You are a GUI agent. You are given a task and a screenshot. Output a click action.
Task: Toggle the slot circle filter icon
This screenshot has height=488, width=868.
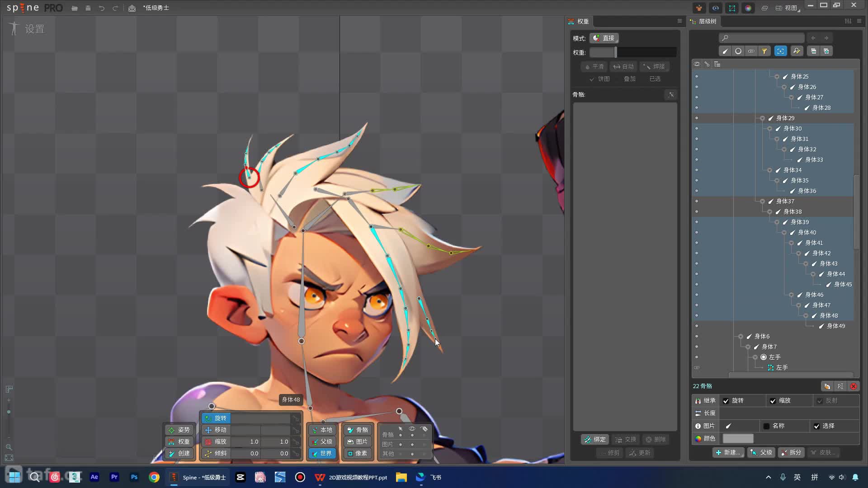pos(738,51)
